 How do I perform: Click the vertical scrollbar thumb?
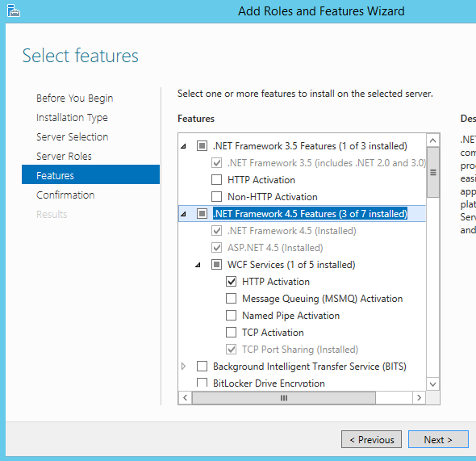[433, 172]
